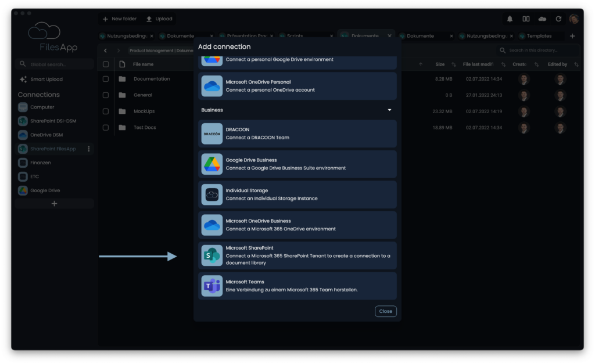
Task: Click the Global search field
Action: 55,64
